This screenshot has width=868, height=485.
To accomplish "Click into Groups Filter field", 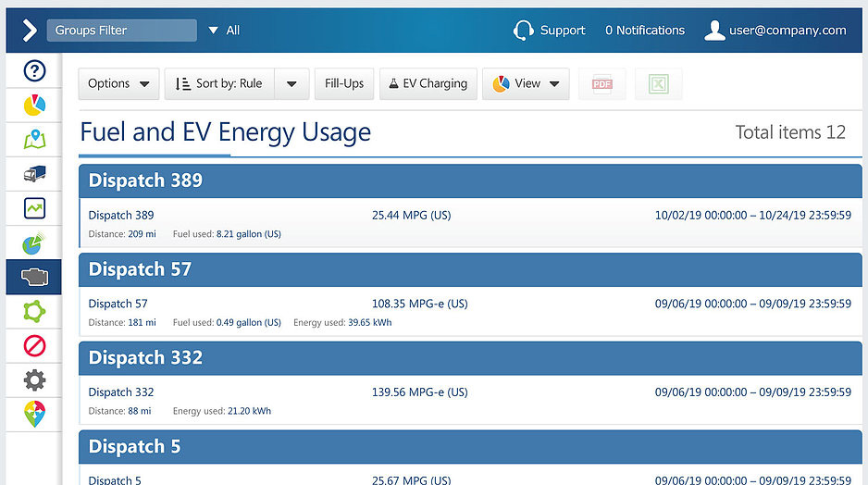I will click(x=122, y=31).
